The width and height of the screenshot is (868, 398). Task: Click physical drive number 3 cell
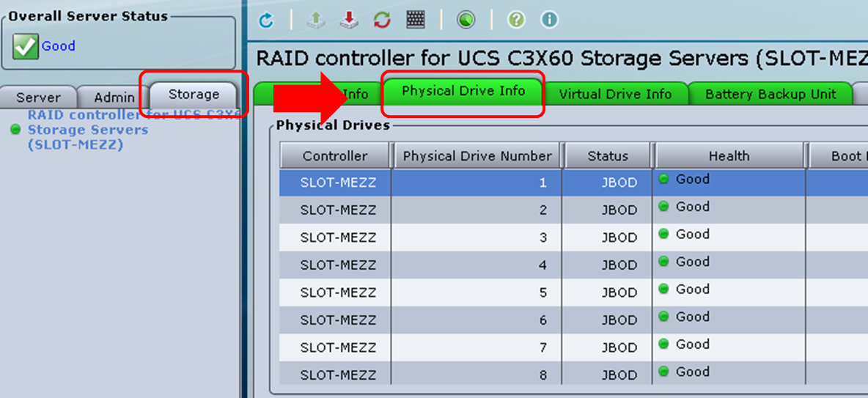tap(477, 238)
